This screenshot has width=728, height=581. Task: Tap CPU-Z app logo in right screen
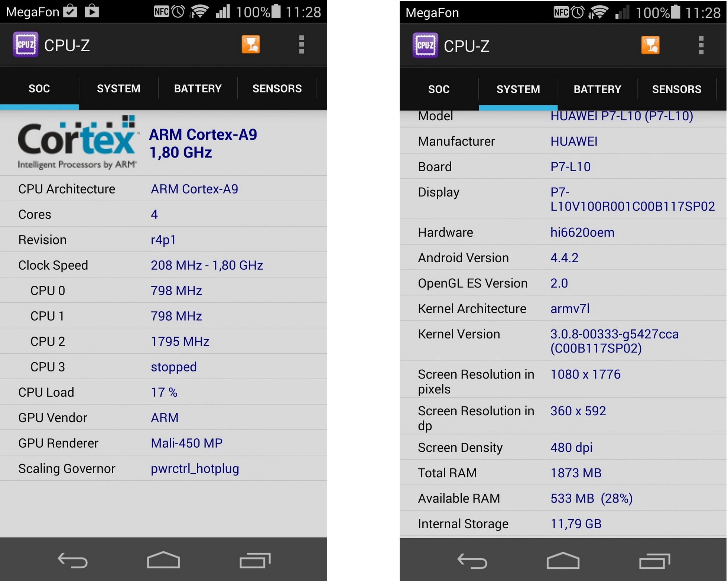pos(425,45)
